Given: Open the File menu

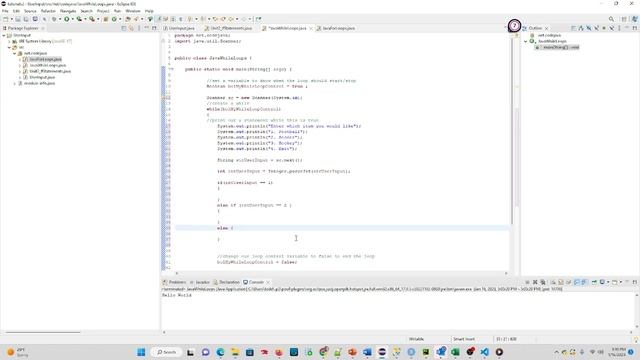Looking at the screenshot, I should coord(5,11).
